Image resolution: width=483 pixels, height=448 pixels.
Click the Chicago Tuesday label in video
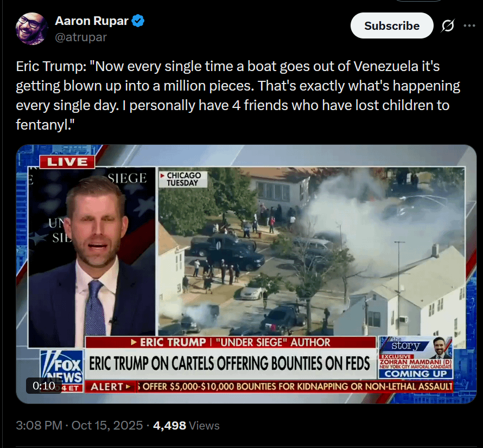point(183,179)
